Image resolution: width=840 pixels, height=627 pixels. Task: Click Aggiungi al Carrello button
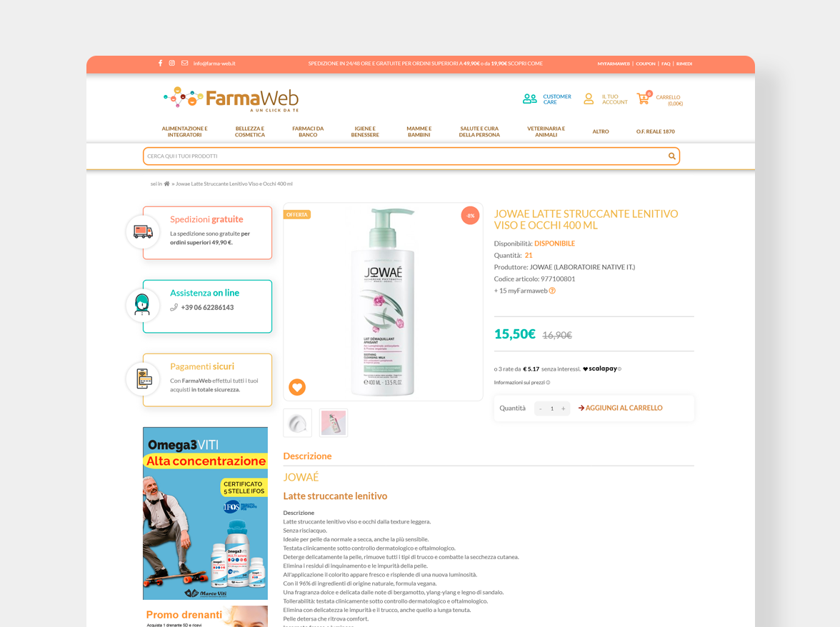620,408
